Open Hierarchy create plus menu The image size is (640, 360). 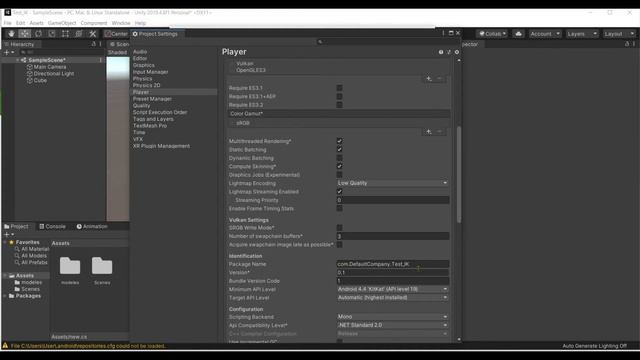(x=9, y=52)
